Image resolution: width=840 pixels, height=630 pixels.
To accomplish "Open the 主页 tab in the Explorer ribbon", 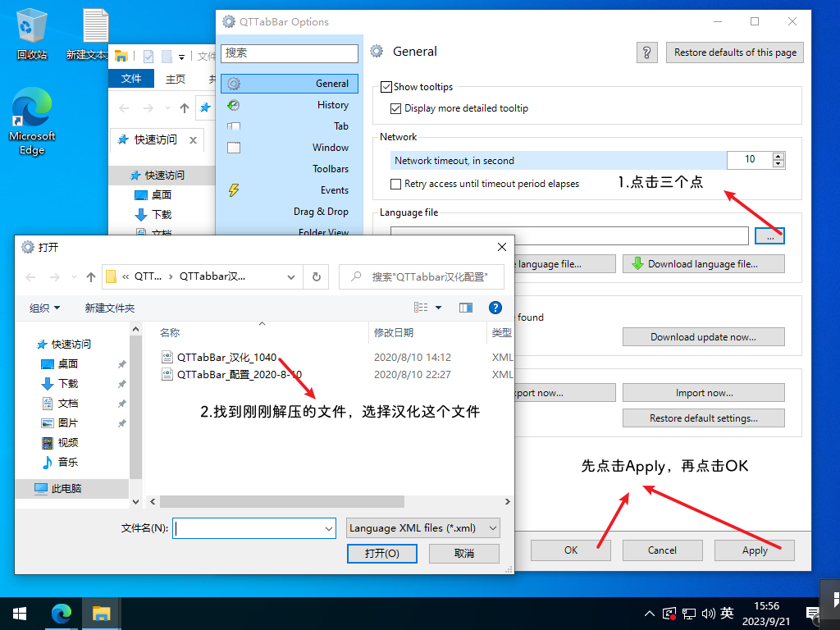I will [x=176, y=80].
